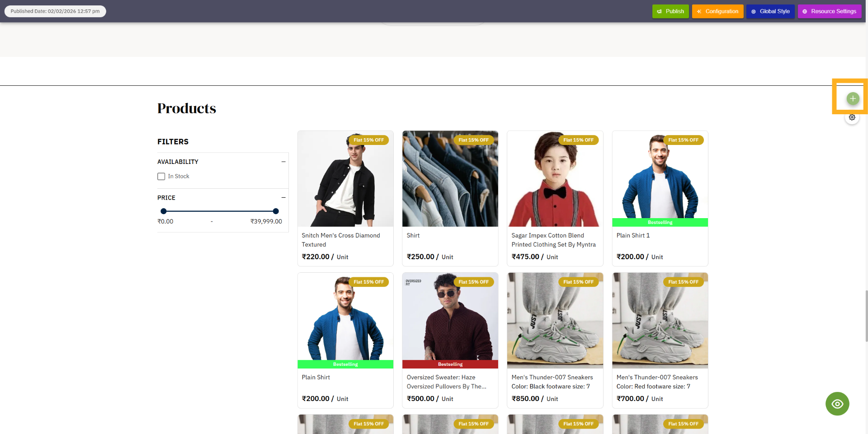Open the section settings gear icon
The width and height of the screenshot is (868, 434).
pyautogui.click(x=852, y=117)
